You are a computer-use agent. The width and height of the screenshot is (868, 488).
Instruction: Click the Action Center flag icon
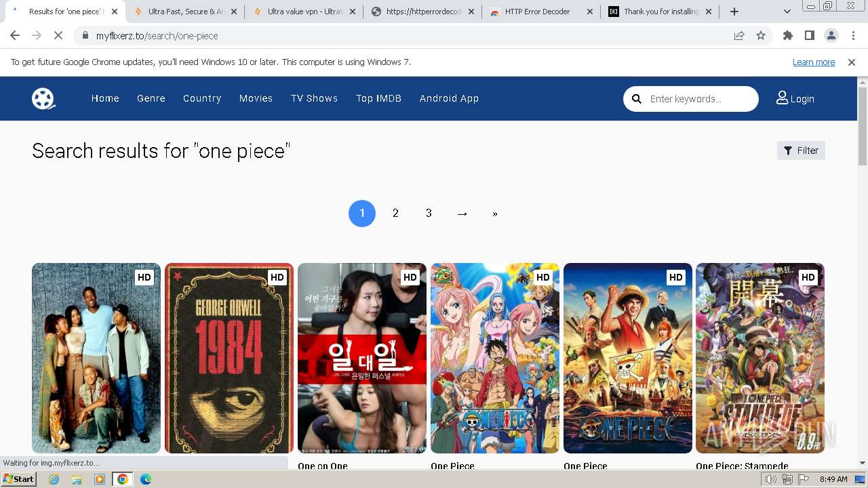pyautogui.click(x=804, y=479)
